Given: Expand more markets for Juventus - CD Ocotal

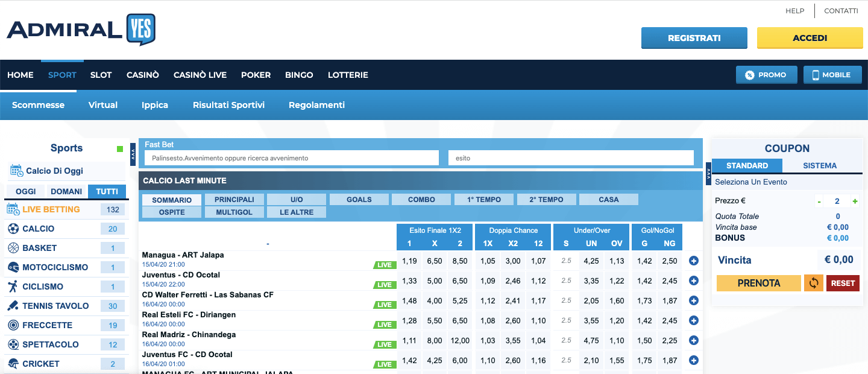Looking at the screenshot, I should (x=693, y=280).
